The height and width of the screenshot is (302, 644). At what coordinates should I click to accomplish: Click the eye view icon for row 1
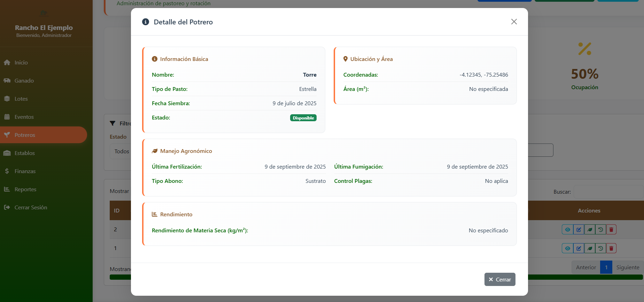567,248
